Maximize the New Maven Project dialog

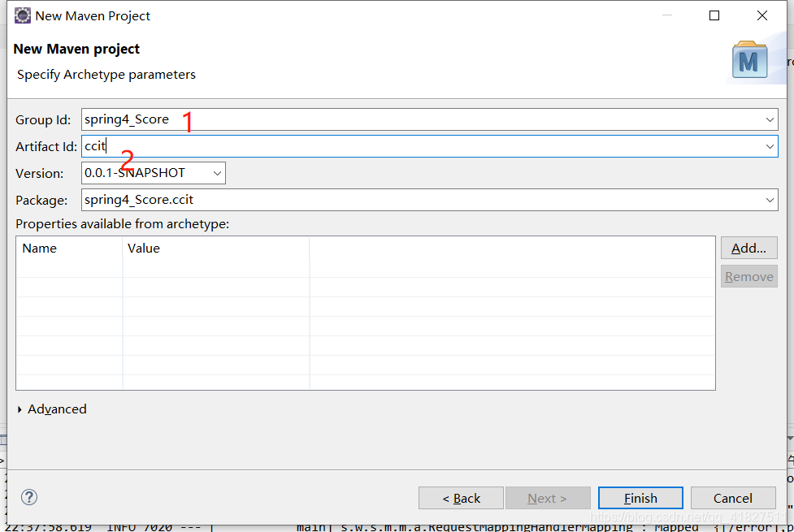click(714, 15)
